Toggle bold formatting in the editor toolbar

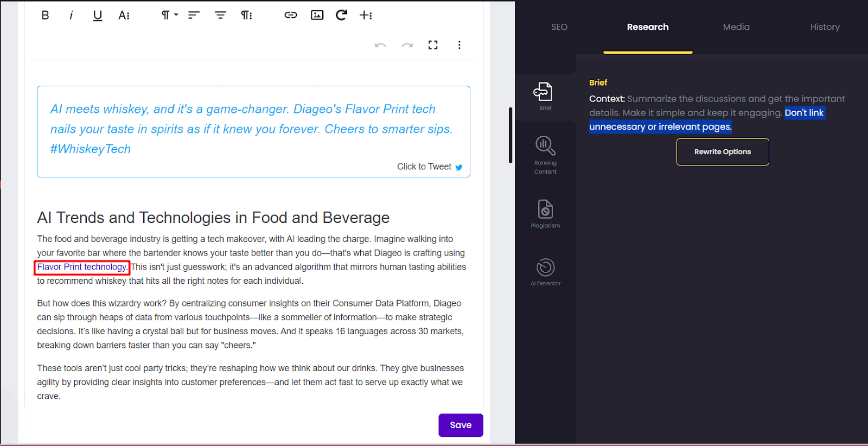tap(46, 15)
